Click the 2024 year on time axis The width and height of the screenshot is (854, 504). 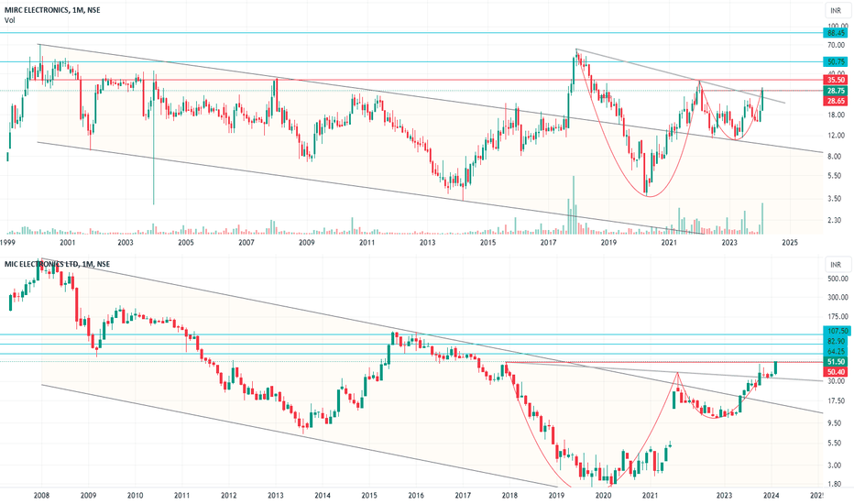(x=772, y=496)
